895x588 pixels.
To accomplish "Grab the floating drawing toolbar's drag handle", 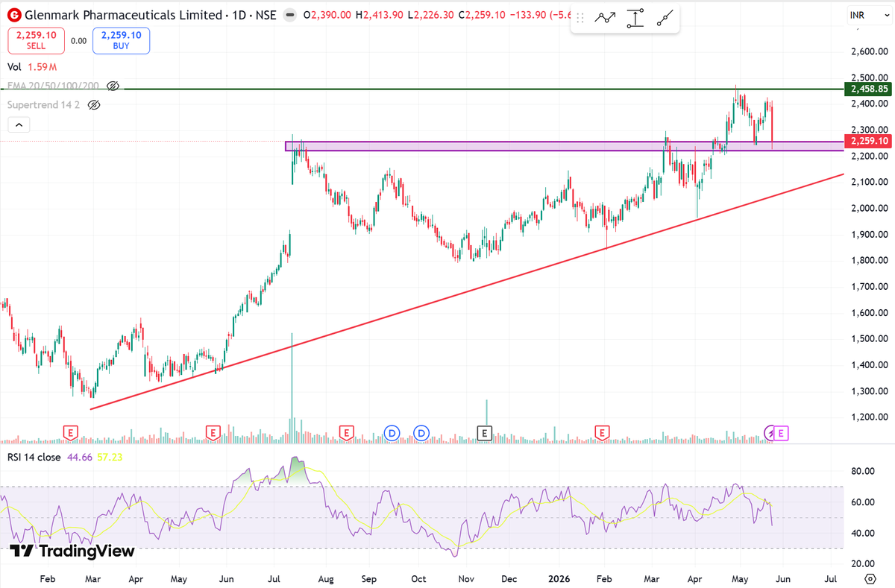I will click(580, 19).
